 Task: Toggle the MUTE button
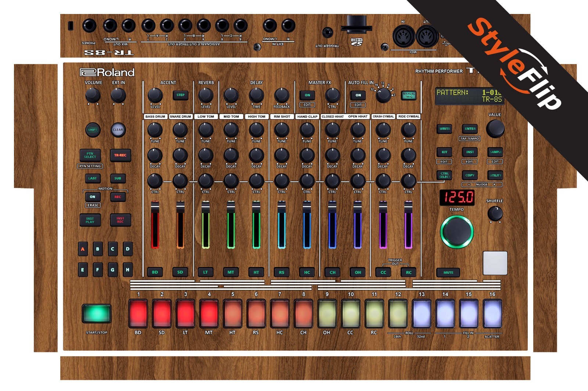point(448,273)
